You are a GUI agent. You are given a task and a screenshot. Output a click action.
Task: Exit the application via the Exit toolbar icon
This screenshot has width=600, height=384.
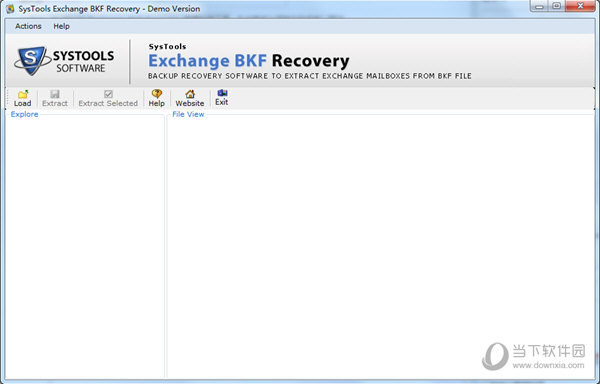(x=222, y=93)
